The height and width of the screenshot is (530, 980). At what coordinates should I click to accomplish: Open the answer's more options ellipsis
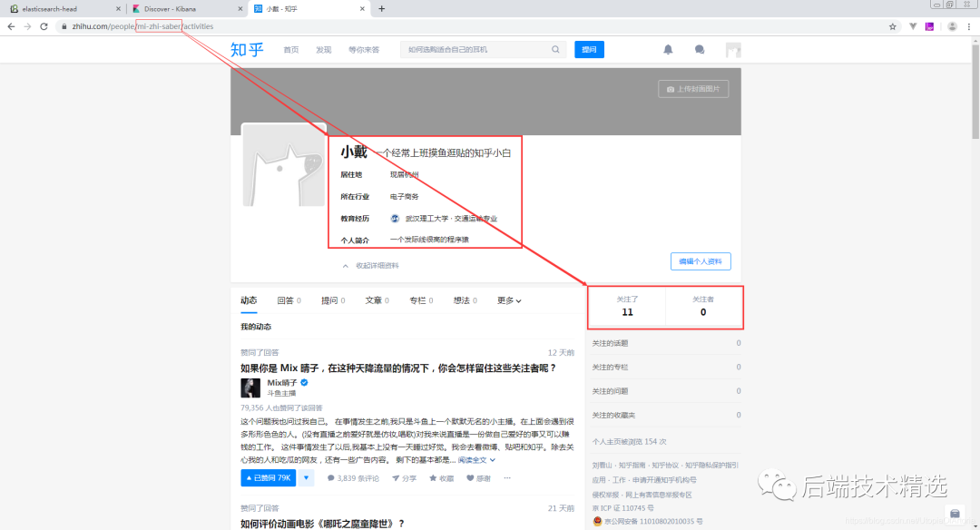click(507, 478)
